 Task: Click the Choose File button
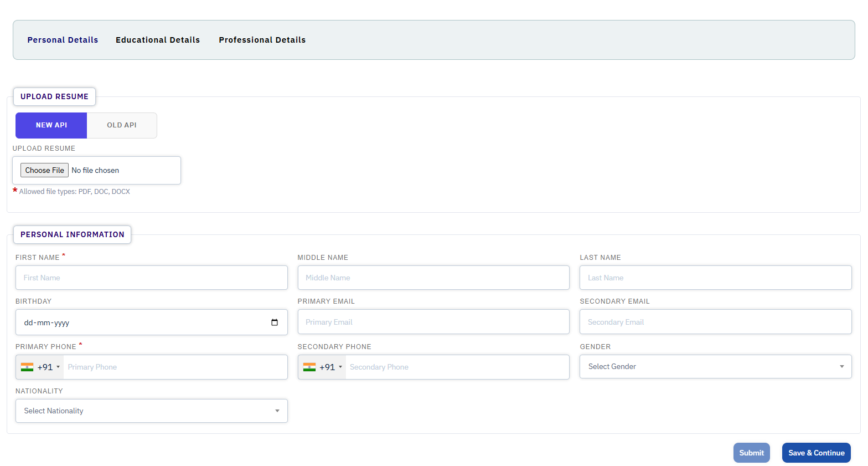click(44, 170)
